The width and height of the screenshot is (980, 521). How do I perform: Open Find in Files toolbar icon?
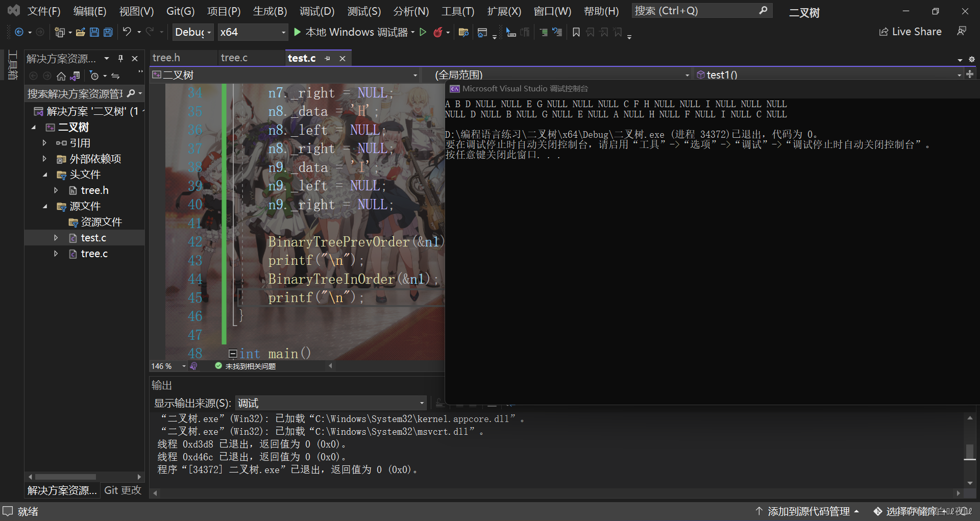(463, 32)
